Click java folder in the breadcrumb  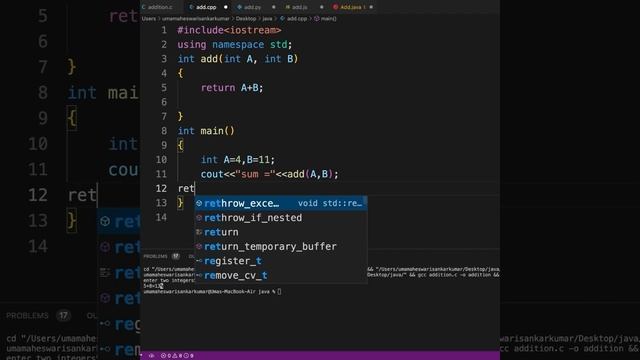pyautogui.click(x=267, y=18)
